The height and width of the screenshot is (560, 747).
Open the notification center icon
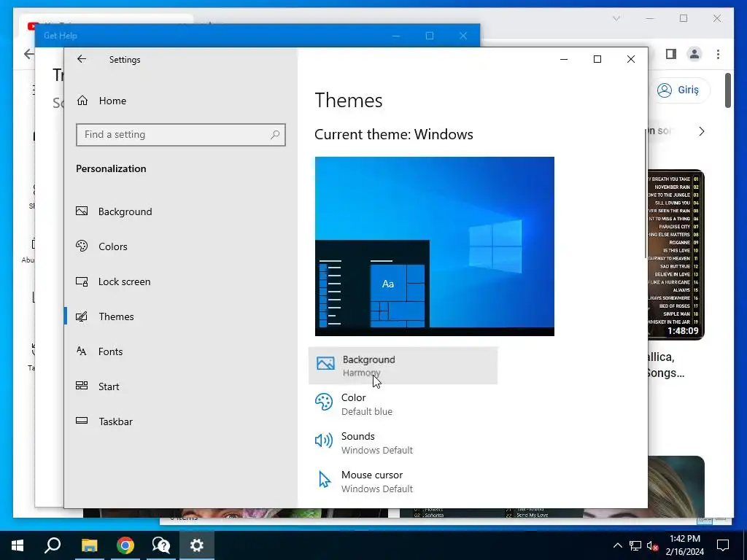coord(723,545)
